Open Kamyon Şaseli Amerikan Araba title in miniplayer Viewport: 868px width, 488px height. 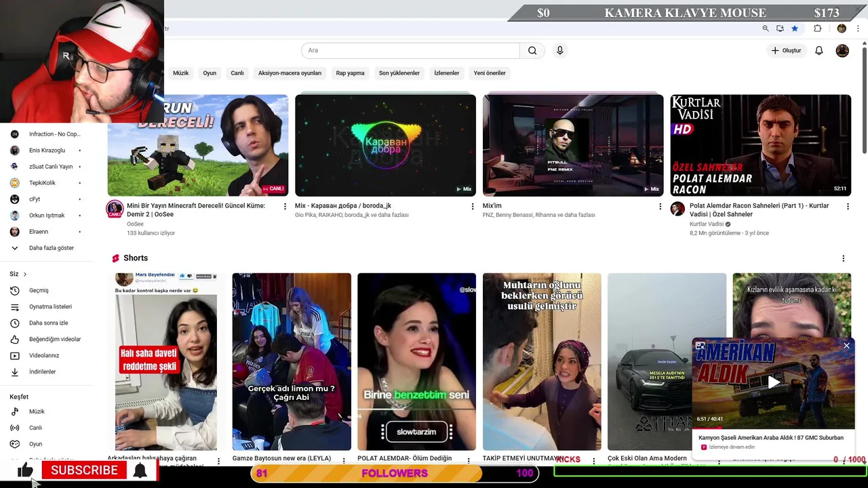(771, 438)
